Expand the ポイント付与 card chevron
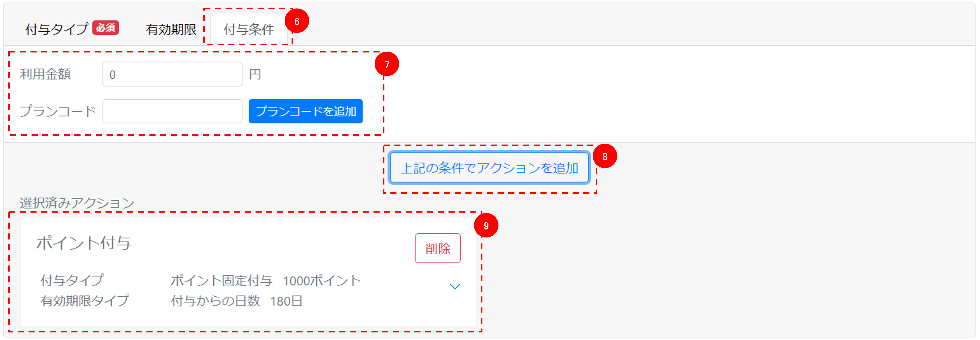This screenshot has height=340, width=980. click(455, 286)
